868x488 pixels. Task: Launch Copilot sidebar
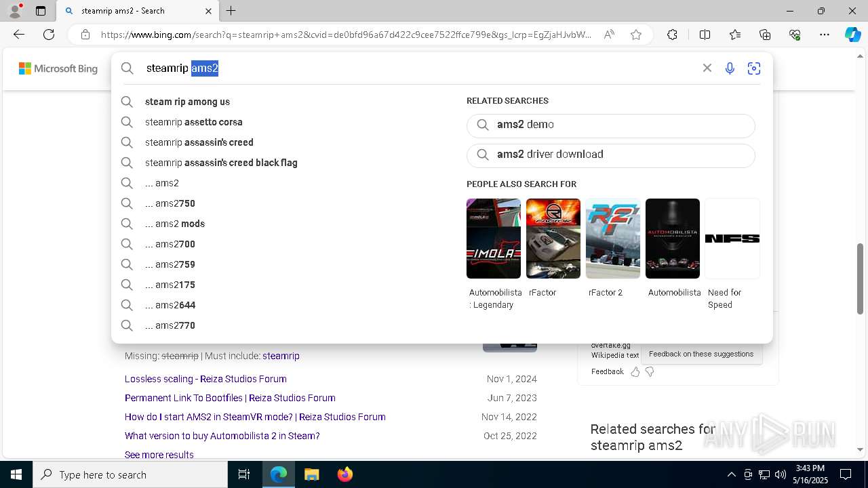pyautogui.click(x=852, y=35)
